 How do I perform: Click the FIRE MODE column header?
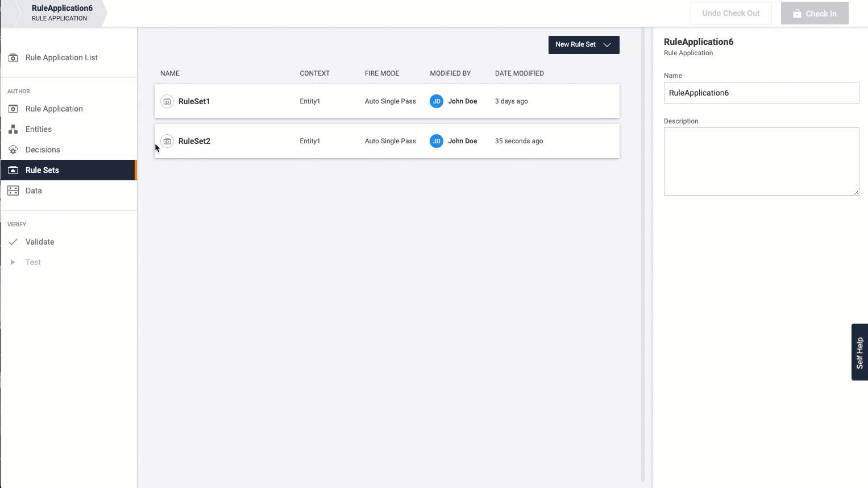[x=382, y=73]
